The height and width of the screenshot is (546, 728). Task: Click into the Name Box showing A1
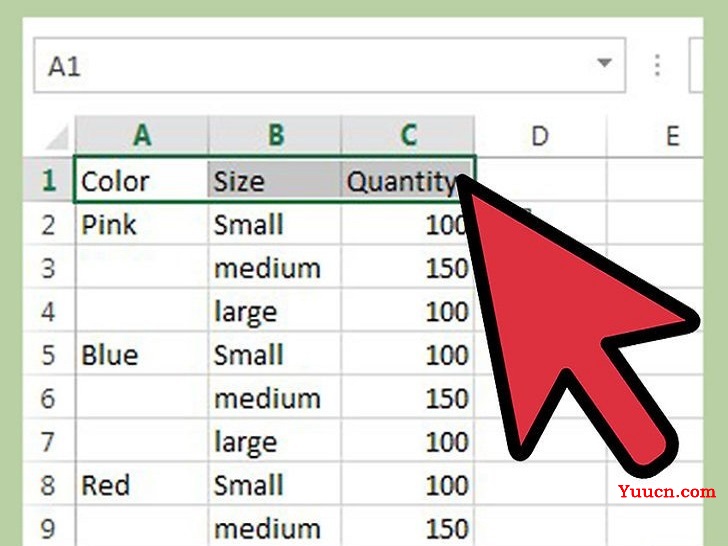(330, 65)
